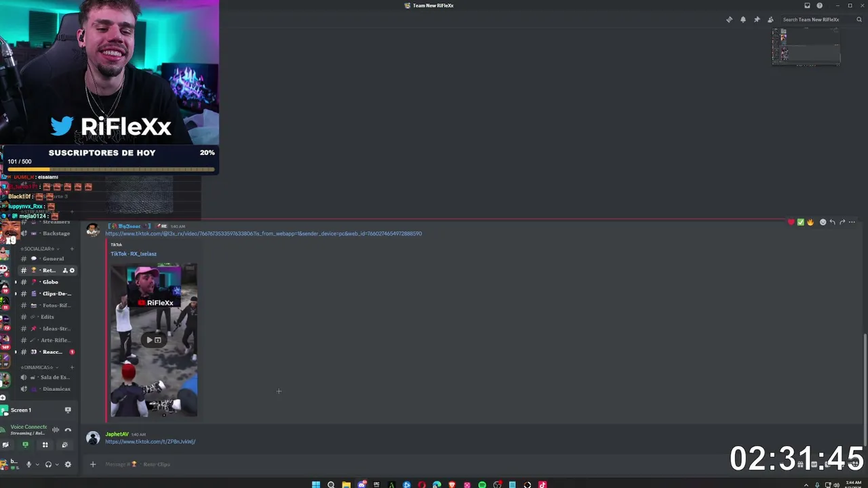Viewport: 868px width, 488px height.
Task: Open JaphetAV's user profile name
Action: (x=117, y=434)
